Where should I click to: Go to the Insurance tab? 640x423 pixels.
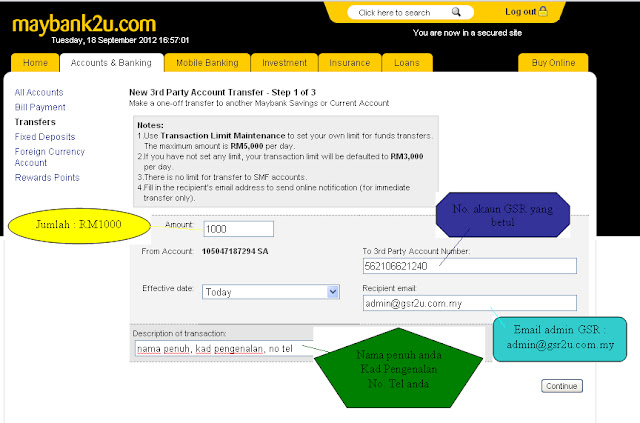(x=349, y=62)
